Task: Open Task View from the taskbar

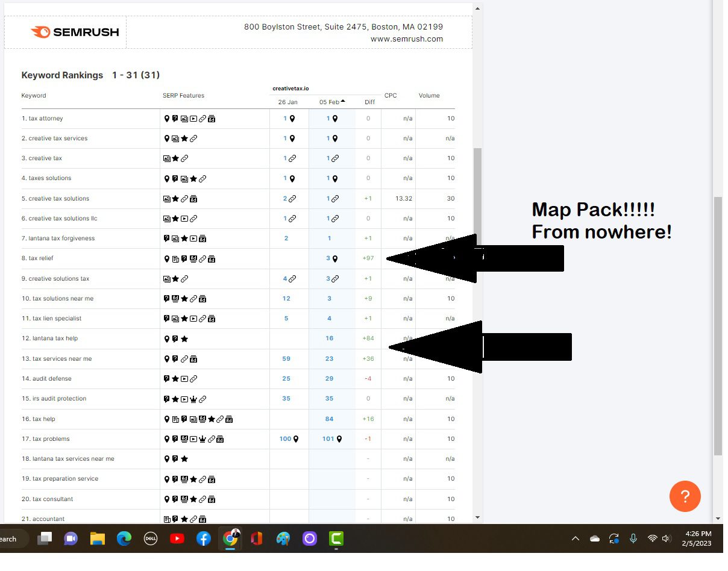Action: pyautogui.click(x=45, y=538)
